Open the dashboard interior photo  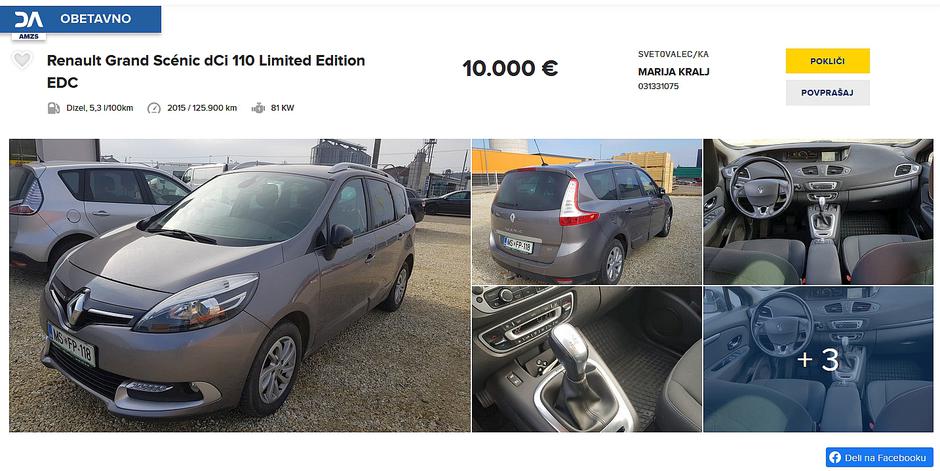(x=818, y=212)
